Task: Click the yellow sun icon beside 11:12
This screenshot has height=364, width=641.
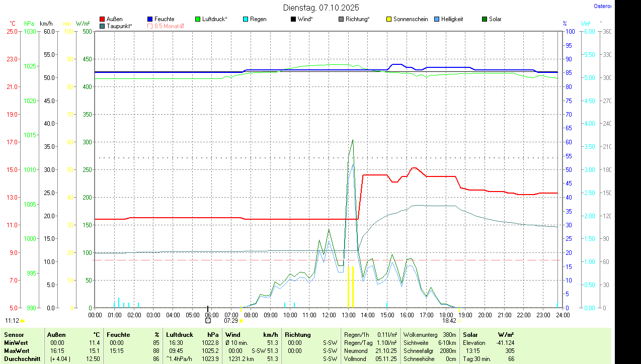Action: 23,320
